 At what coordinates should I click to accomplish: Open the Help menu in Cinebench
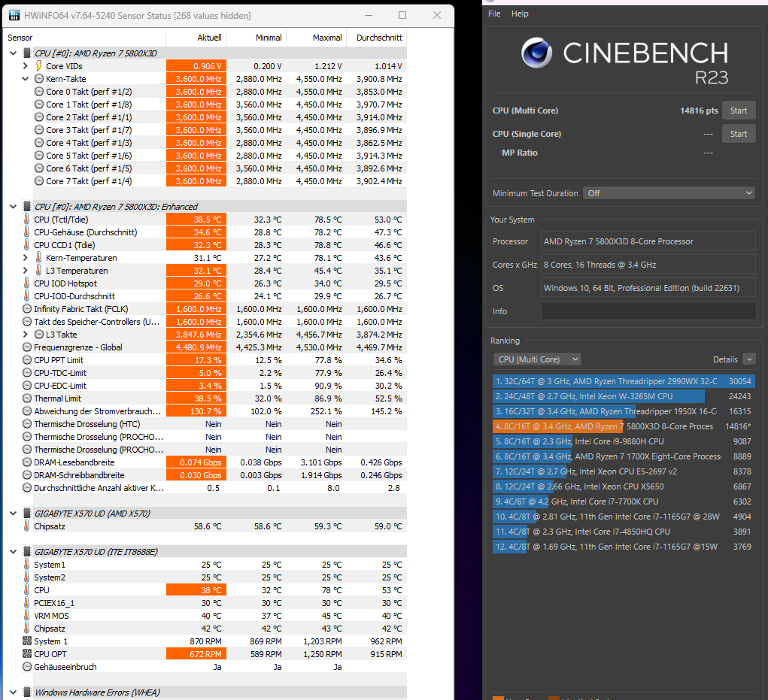click(x=520, y=14)
